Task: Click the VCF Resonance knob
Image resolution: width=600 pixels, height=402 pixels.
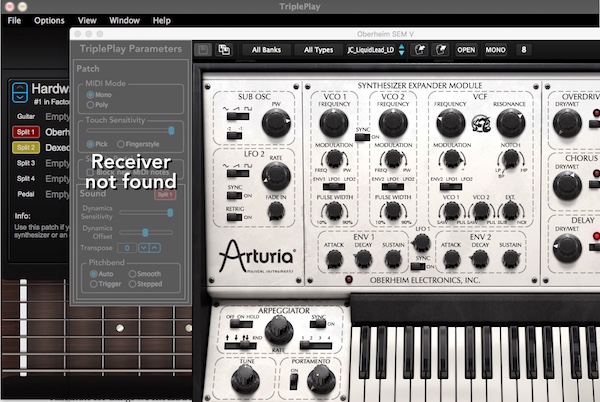Action: click(x=510, y=123)
